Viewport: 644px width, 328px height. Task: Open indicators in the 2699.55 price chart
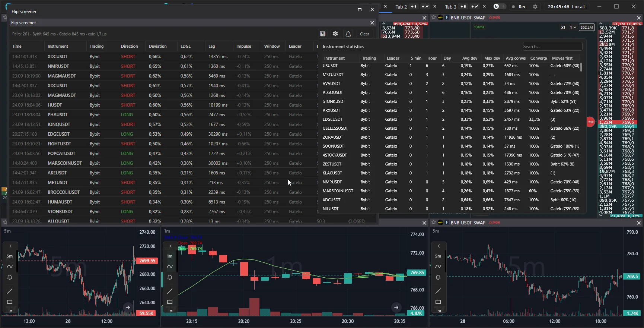[10, 266]
